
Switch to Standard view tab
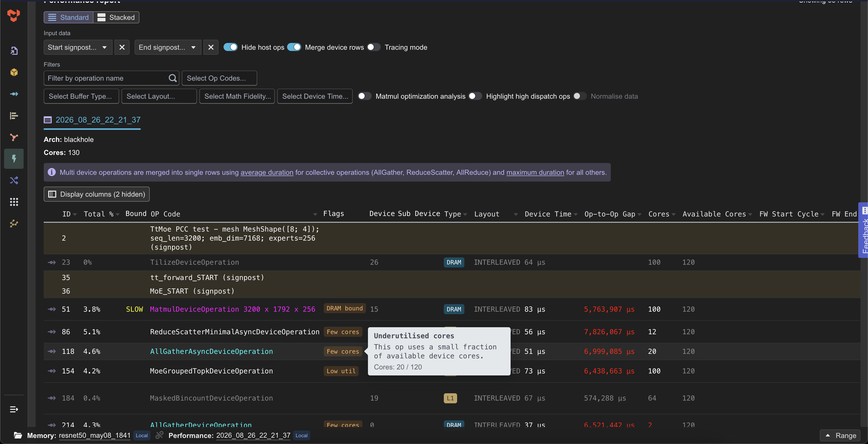tap(68, 17)
